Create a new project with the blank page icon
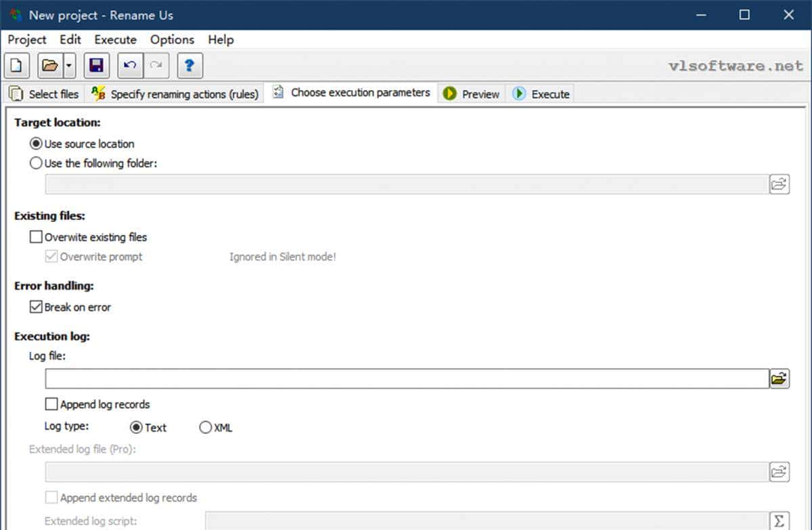812x530 pixels. tap(17, 66)
